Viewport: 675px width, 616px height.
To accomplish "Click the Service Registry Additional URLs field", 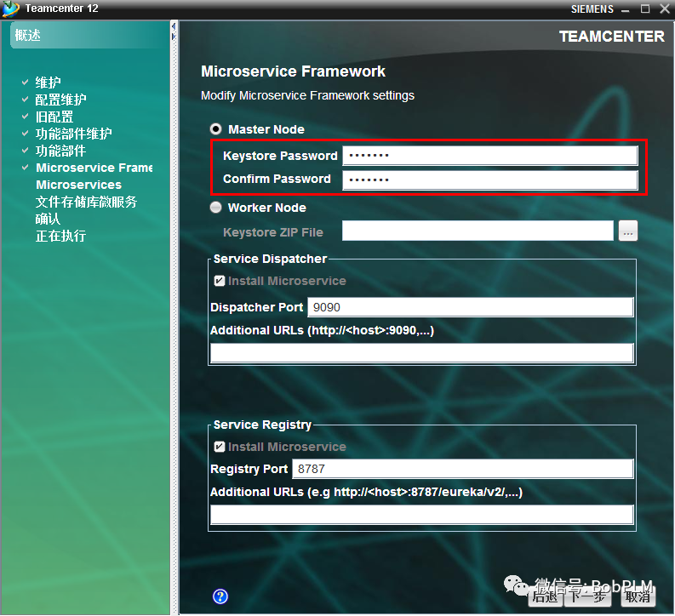I will (x=422, y=515).
